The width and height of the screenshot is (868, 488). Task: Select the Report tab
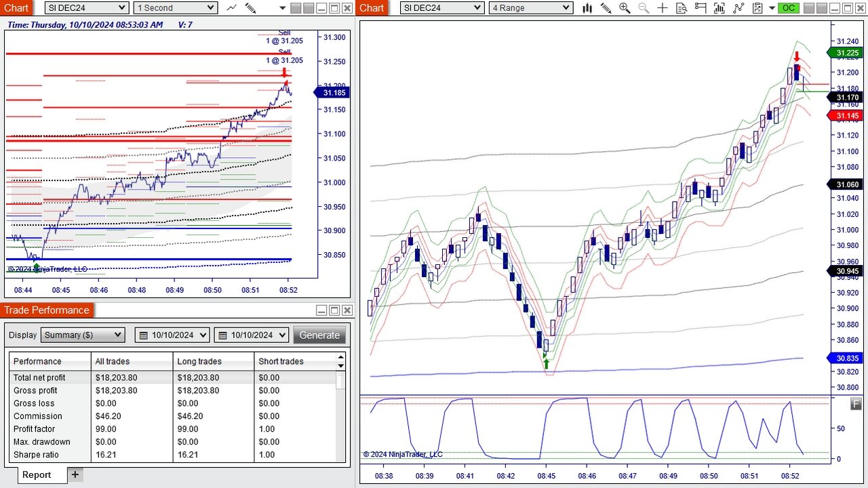[x=36, y=474]
